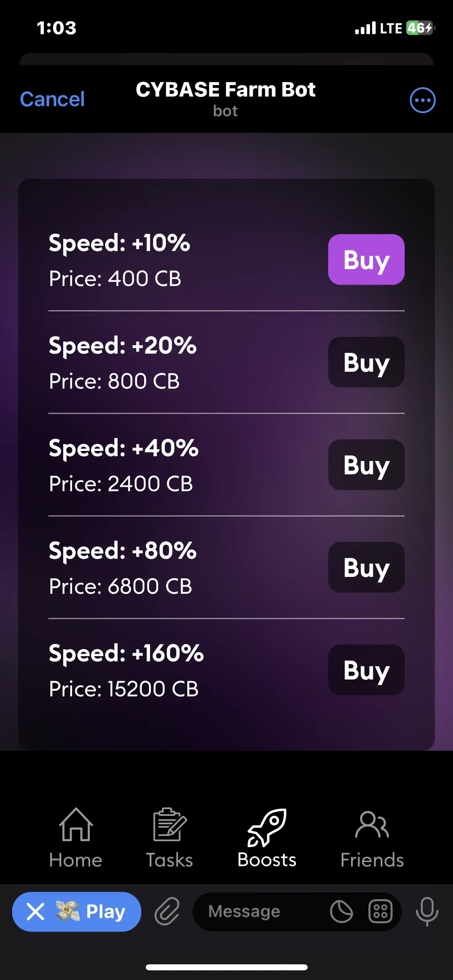Tap Cancel to close the bot

click(52, 99)
